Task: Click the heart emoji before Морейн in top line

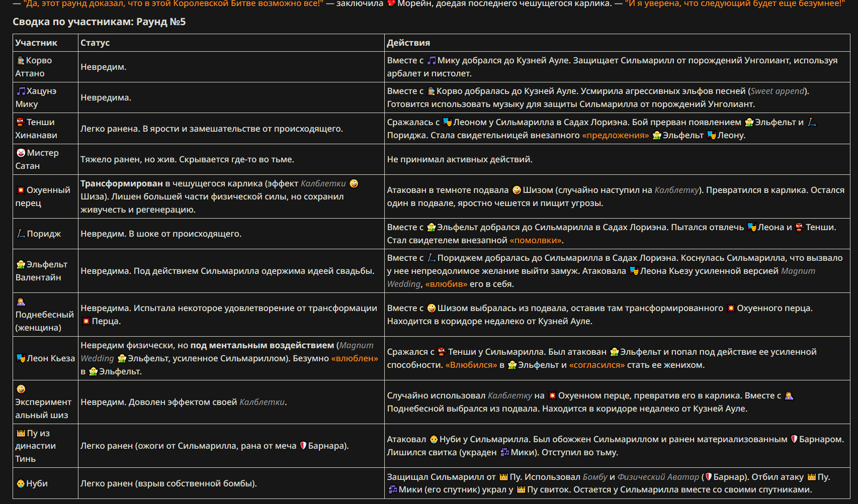Action: tap(391, 4)
